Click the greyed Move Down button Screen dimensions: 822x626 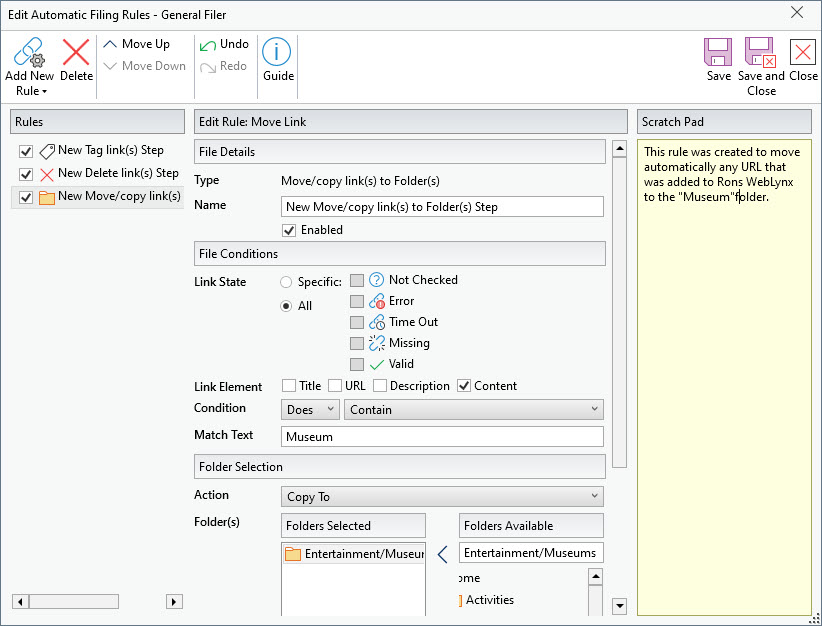point(145,66)
